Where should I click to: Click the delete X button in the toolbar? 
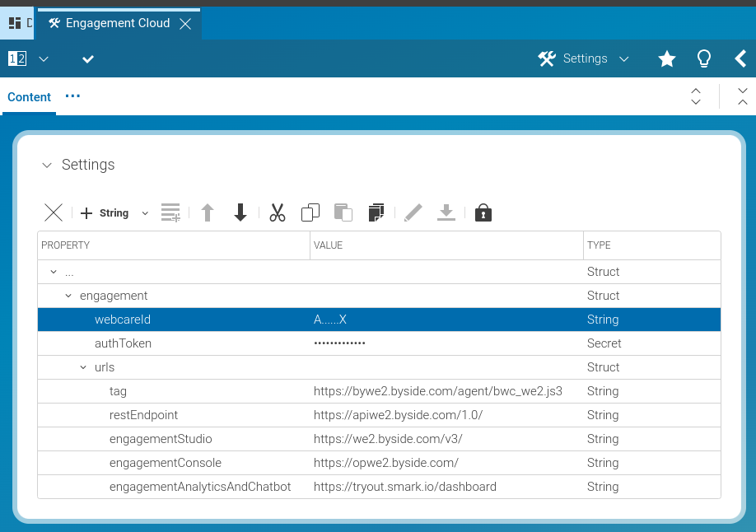53,212
